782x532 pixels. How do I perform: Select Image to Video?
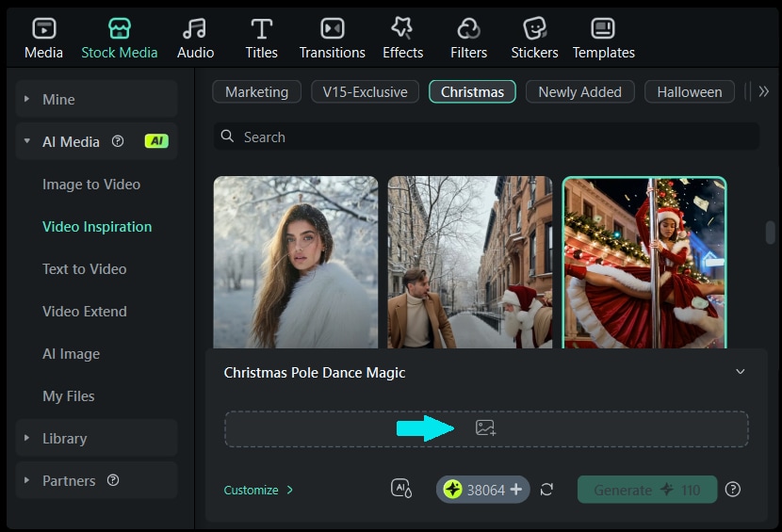click(x=91, y=185)
